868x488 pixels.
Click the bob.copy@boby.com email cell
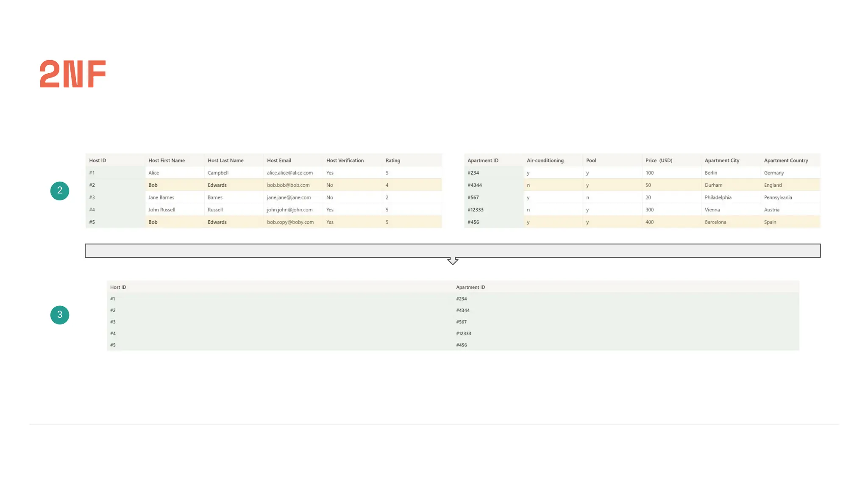click(x=290, y=222)
